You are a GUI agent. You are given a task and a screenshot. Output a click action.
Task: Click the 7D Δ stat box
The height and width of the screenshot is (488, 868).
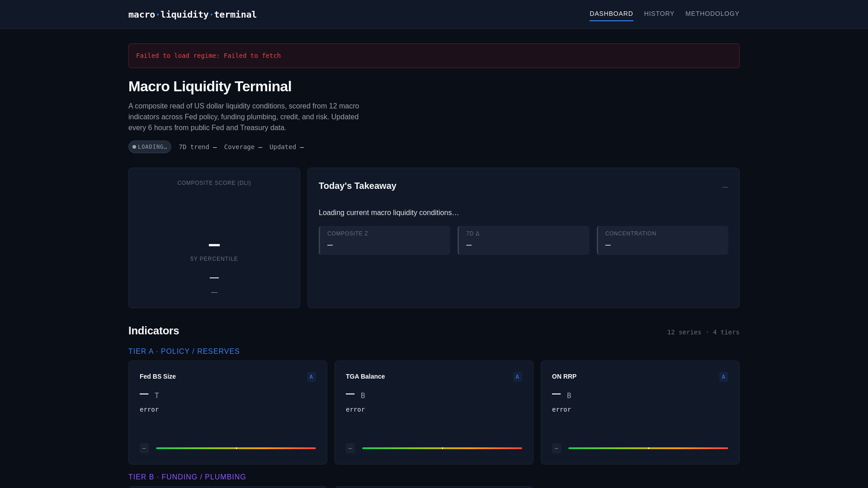(x=524, y=240)
